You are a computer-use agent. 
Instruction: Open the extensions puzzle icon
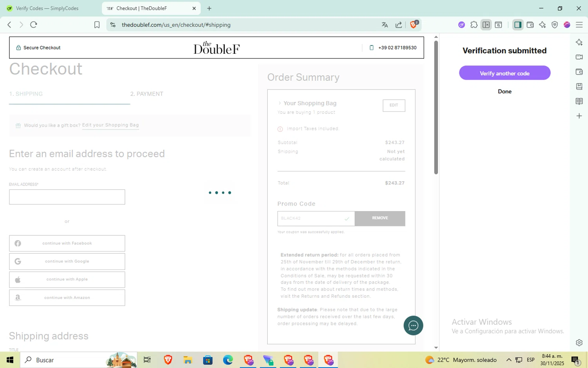click(474, 25)
